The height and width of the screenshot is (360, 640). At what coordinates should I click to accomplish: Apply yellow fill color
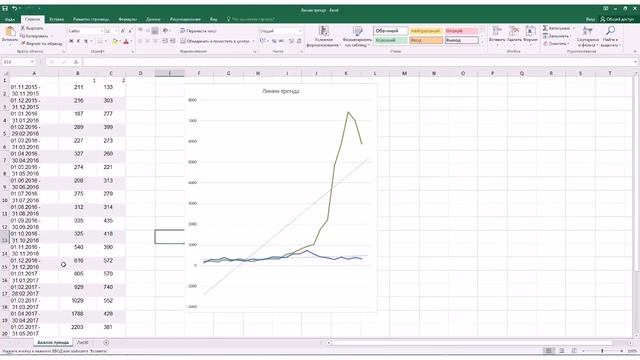click(115, 41)
